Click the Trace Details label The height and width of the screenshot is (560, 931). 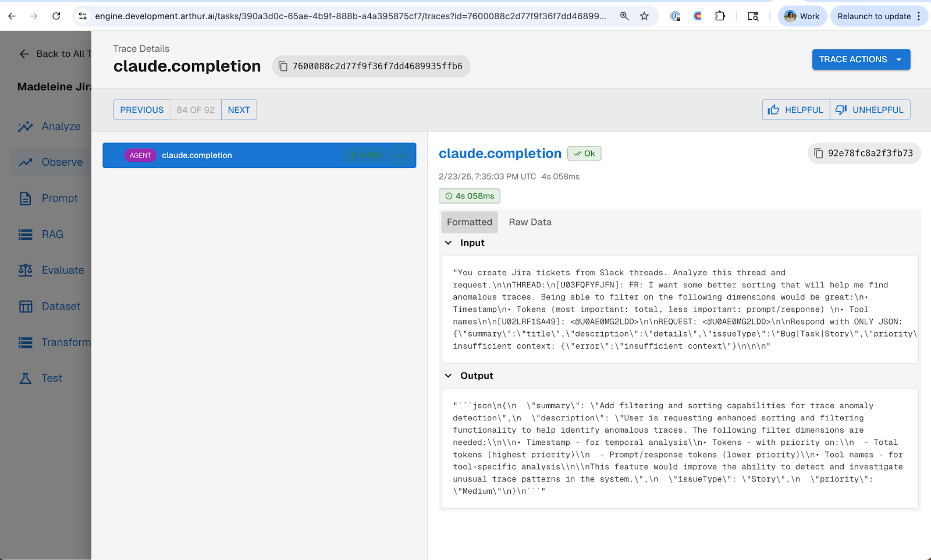pos(141,49)
